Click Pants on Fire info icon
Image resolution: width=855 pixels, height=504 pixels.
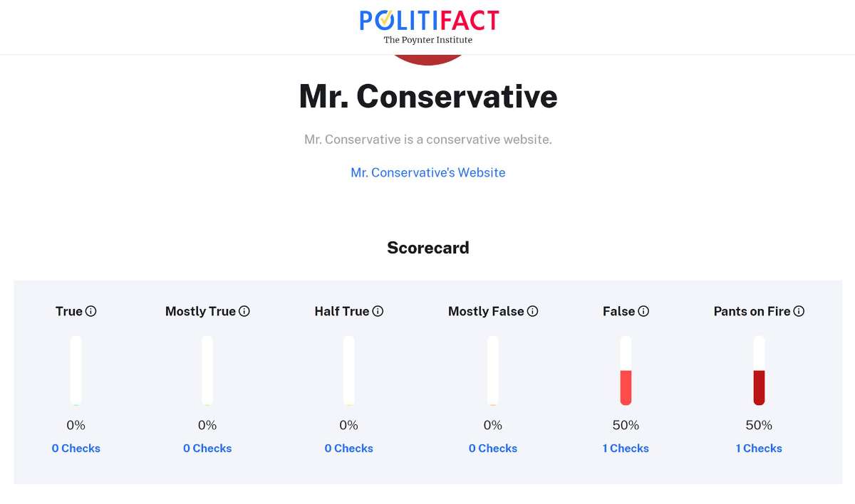[x=799, y=311]
